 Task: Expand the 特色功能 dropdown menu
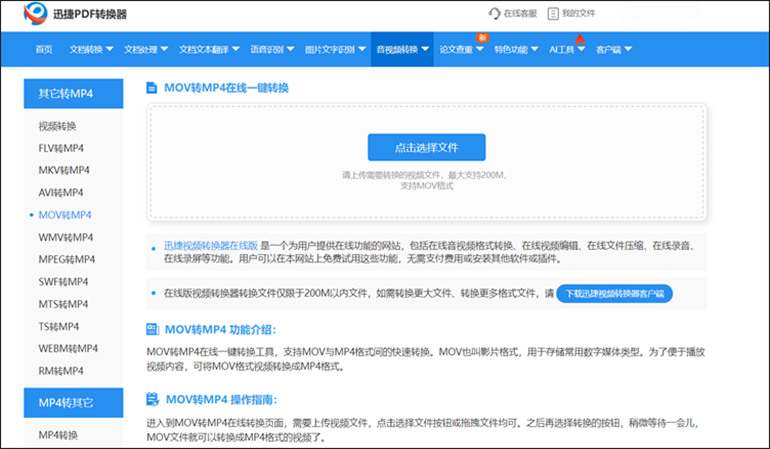516,49
